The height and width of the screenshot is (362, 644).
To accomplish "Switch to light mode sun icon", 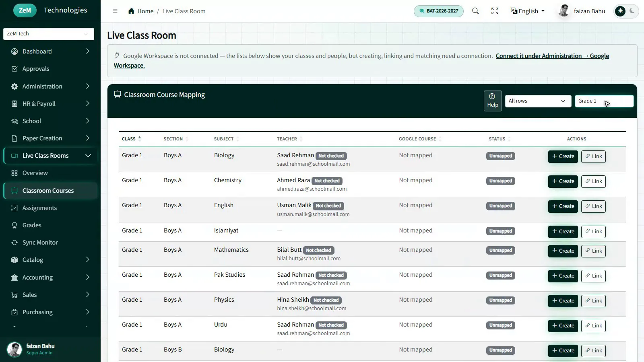I will click(x=620, y=11).
